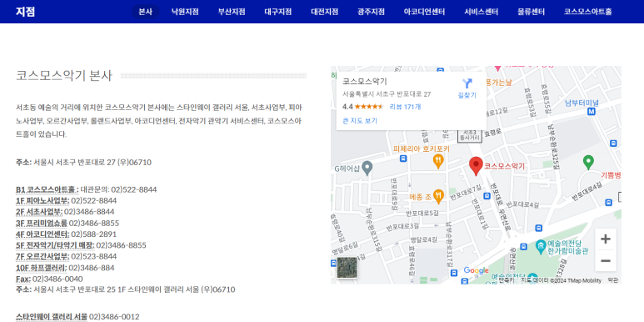Image resolution: width=644 pixels, height=322 pixels.
Task: Switch to the 서비스센터 tab
Action: pos(482,12)
